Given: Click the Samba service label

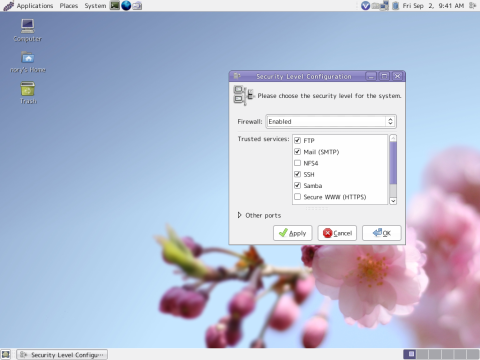Looking at the screenshot, I should pos(313,186).
